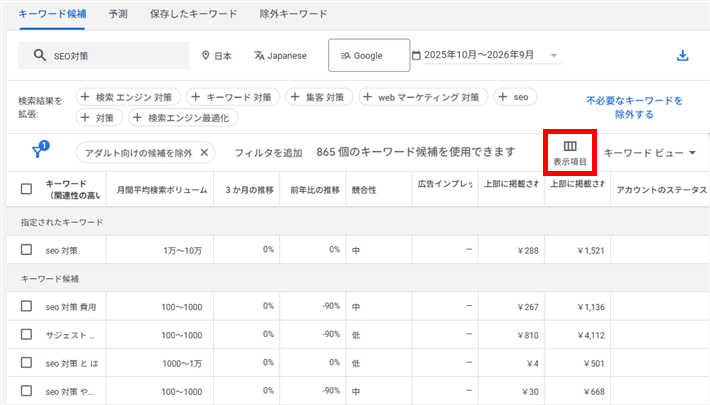Sort by 競合性 column header

coord(364,190)
